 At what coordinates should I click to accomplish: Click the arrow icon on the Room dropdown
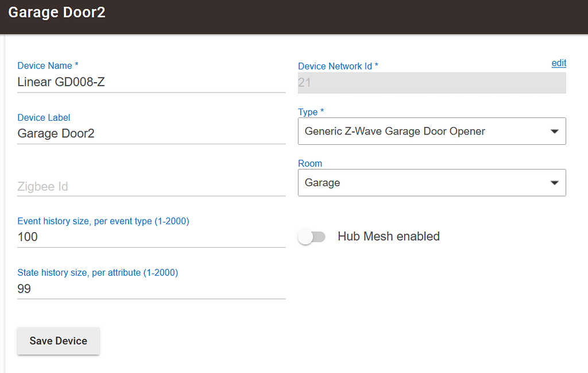tap(554, 183)
